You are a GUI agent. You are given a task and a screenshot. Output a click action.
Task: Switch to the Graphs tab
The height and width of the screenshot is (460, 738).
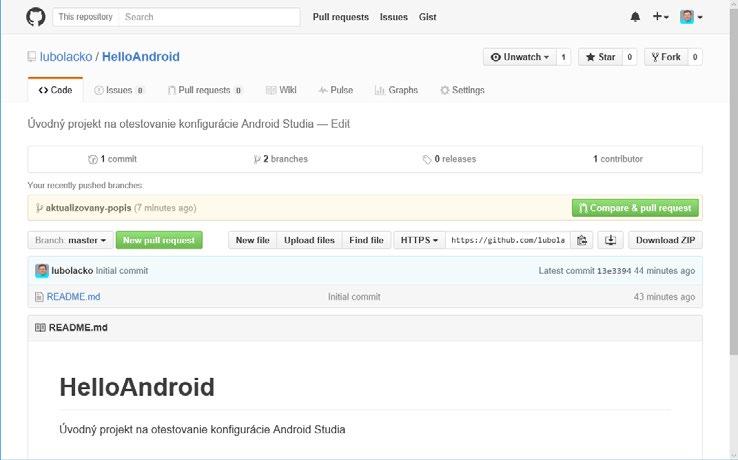(x=396, y=90)
